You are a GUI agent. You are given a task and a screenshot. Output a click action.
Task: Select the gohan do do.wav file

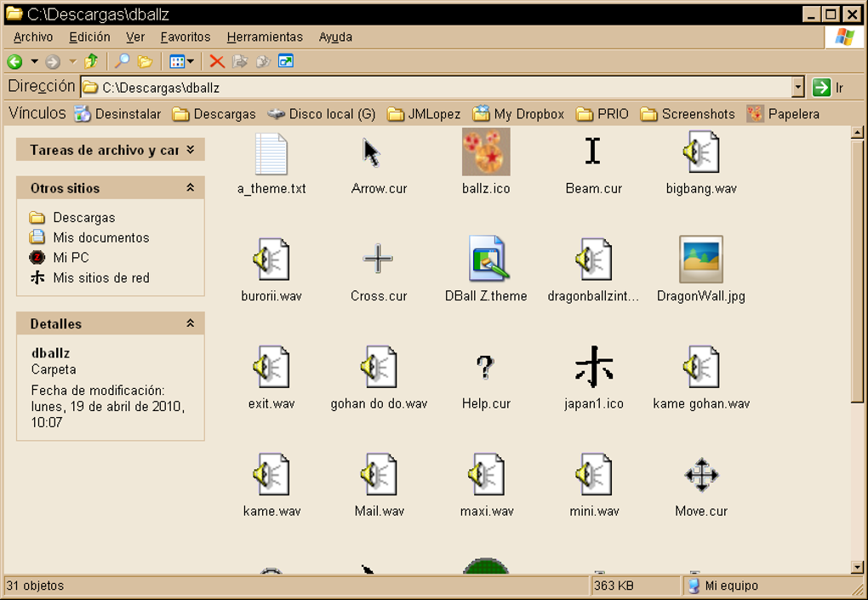point(380,378)
